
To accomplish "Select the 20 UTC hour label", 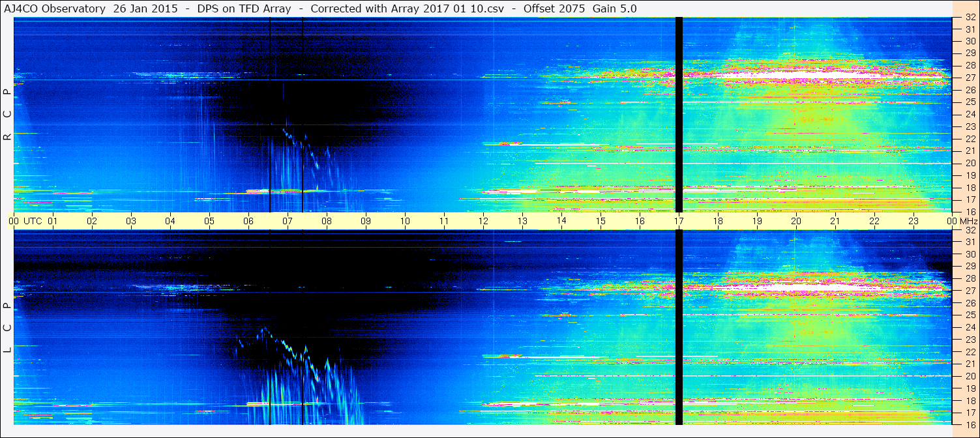I will tap(796, 221).
